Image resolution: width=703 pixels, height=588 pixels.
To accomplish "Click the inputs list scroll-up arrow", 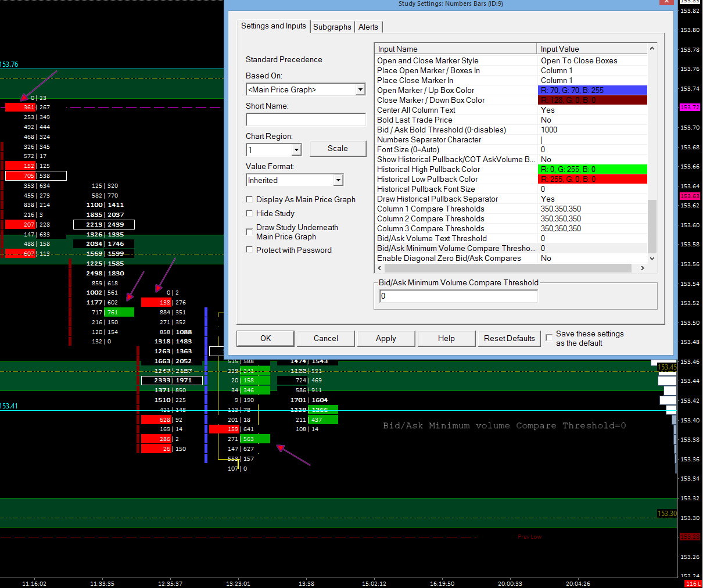I will [652, 49].
